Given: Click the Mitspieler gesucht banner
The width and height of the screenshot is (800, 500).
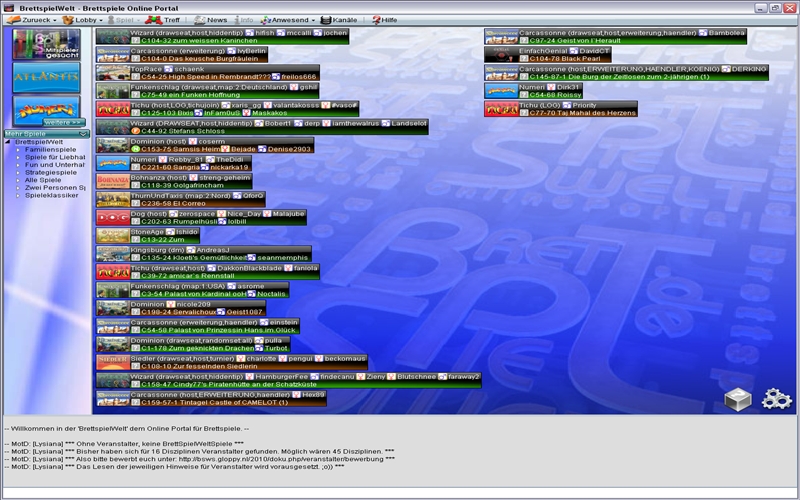Looking at the screenshot, I should 46,44.
